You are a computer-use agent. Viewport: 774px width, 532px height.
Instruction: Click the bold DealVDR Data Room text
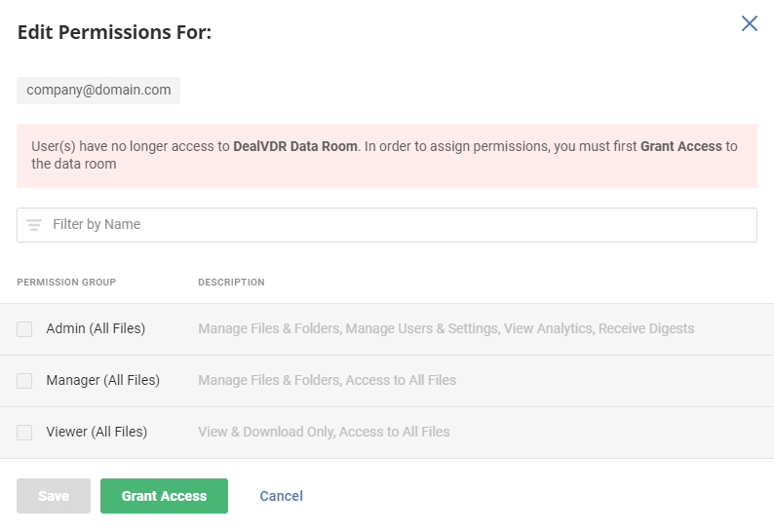[295, 147]
